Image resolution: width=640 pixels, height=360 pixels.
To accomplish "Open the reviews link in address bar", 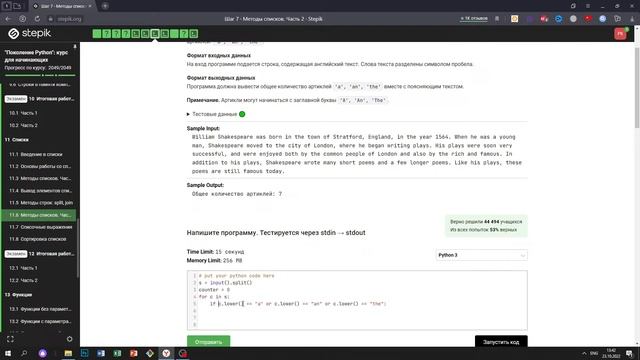I will pyautogui.click(x=474, y=19).
